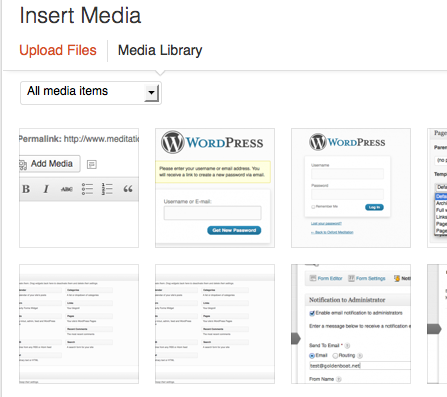This screenshot has height=397, width=447.
Task: Select the second widgets screenshot thumbnail
Action: tap(215, 324)
